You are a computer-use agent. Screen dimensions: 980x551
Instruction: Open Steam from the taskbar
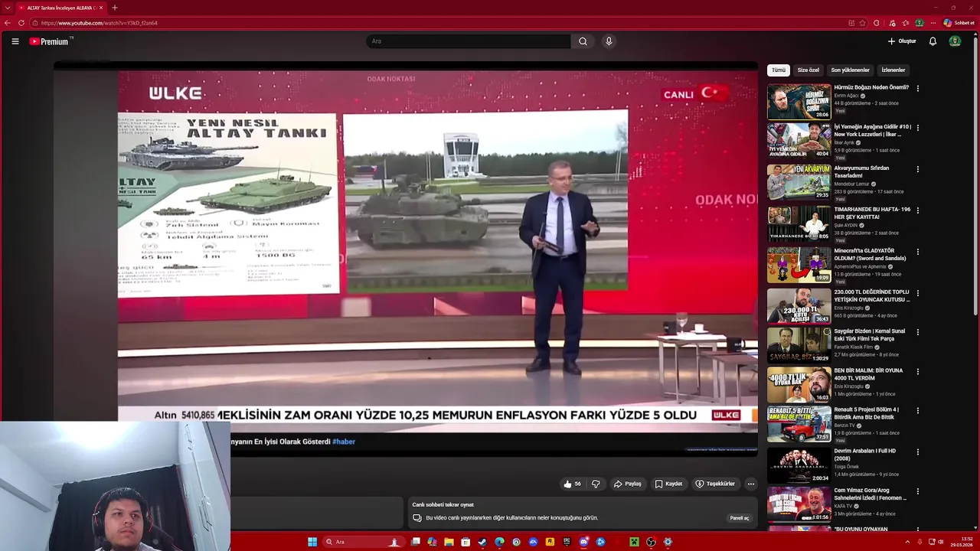[482, 542]
